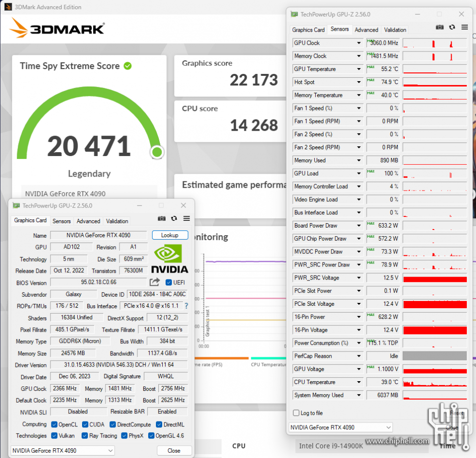Click the 24576 MB Memory Size field
Screen dimensions: 476x458
click(73, 353)
